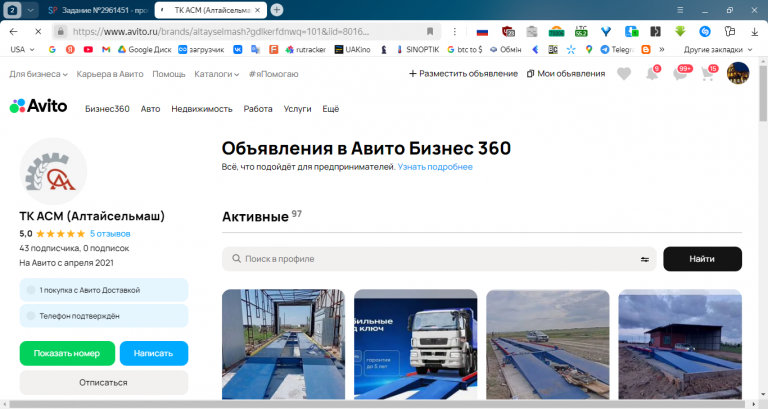The image size is (768, 409).
Task: Click Узнать подробнее link
Action: pos(435,167)
